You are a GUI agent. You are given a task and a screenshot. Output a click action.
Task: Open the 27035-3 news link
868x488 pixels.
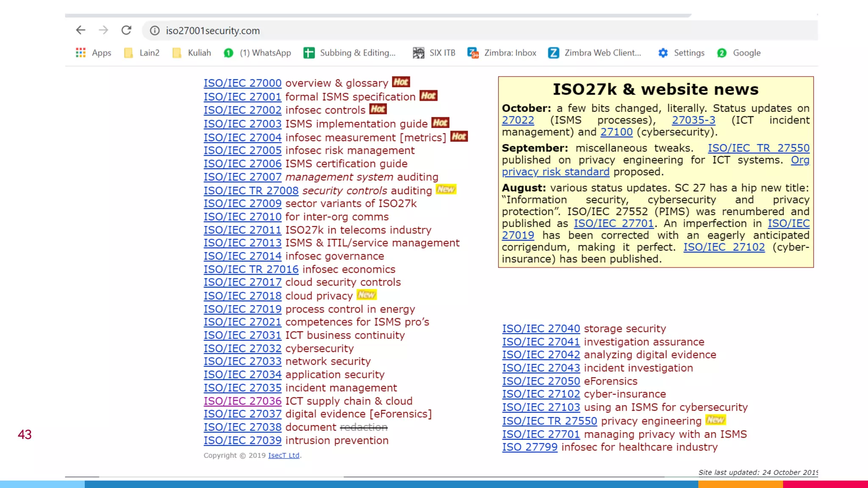pyautogui.click(x=693, y=120)
